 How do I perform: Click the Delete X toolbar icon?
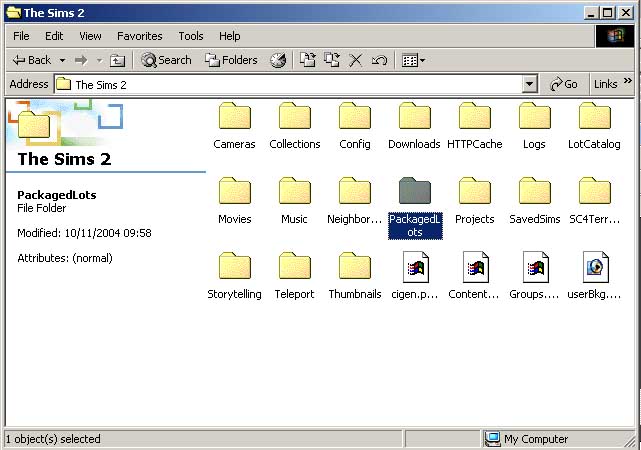click(x=356, y=60)
